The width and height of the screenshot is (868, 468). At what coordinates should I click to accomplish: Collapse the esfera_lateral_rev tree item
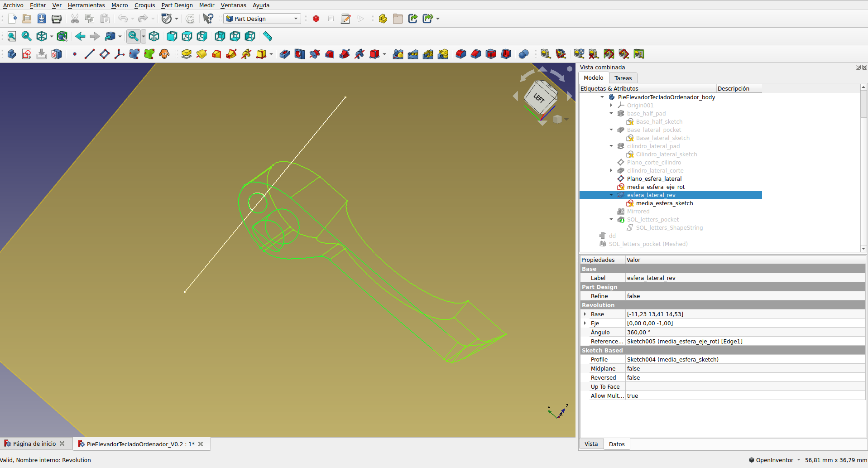point(611,195)
